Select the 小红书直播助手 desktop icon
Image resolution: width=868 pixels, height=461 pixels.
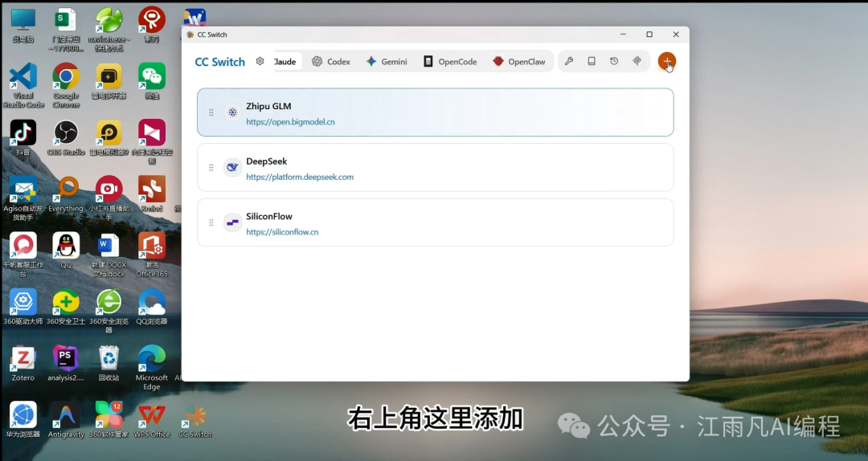[x=109, y=198]
